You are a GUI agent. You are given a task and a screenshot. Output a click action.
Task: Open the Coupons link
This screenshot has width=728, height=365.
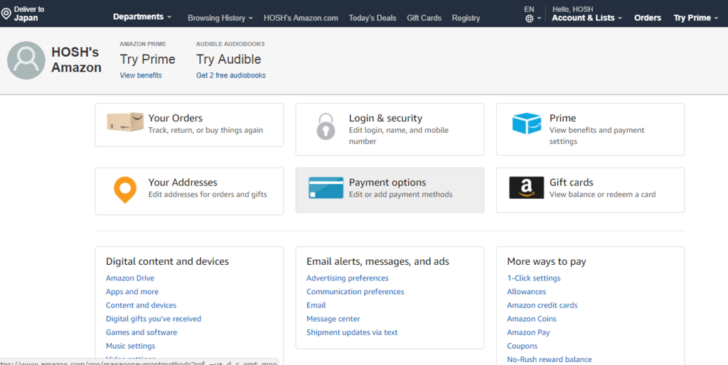pos(522,346)
